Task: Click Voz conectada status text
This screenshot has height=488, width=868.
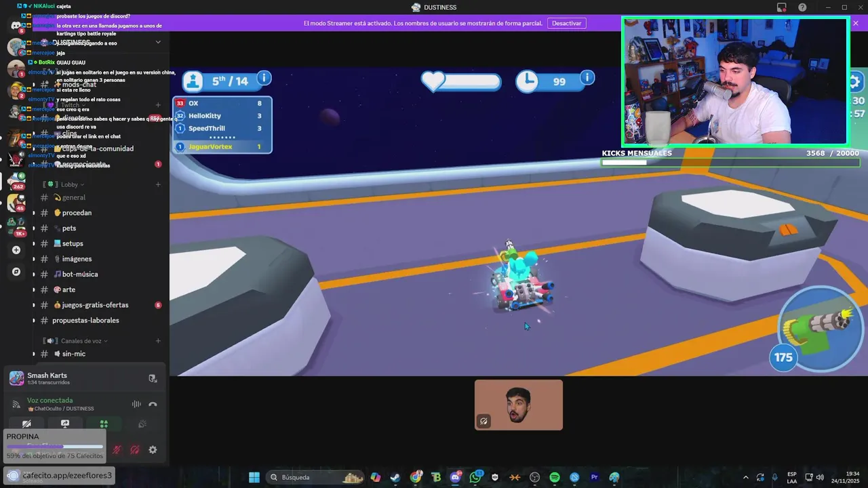Action: pyautogui.click(x=50, y=401)
